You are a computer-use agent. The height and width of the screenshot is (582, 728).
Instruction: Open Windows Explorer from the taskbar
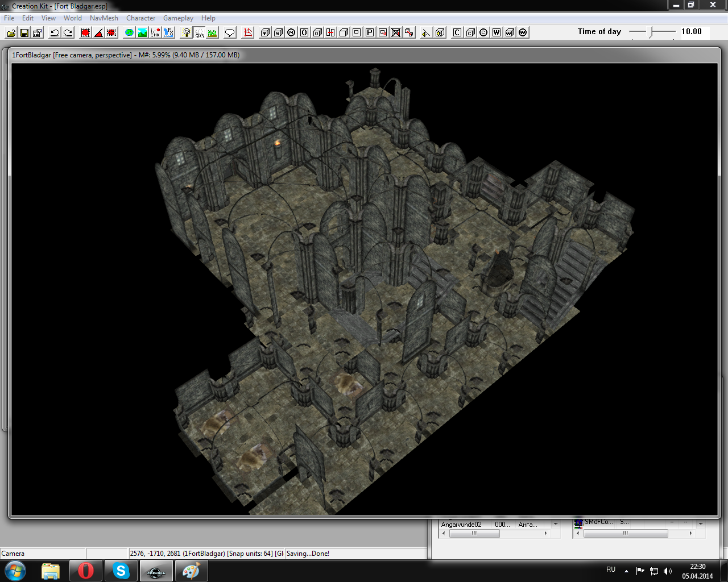[51, 571]
